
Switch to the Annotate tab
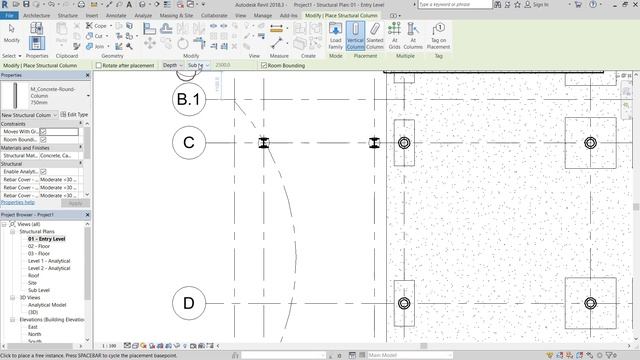[x=116, y=16]
